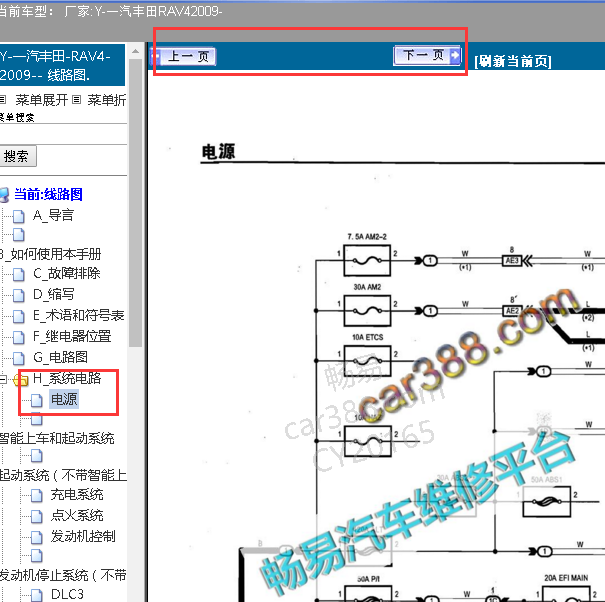Open the 充电系统 page
605x602 pixels.
(77, 495)
